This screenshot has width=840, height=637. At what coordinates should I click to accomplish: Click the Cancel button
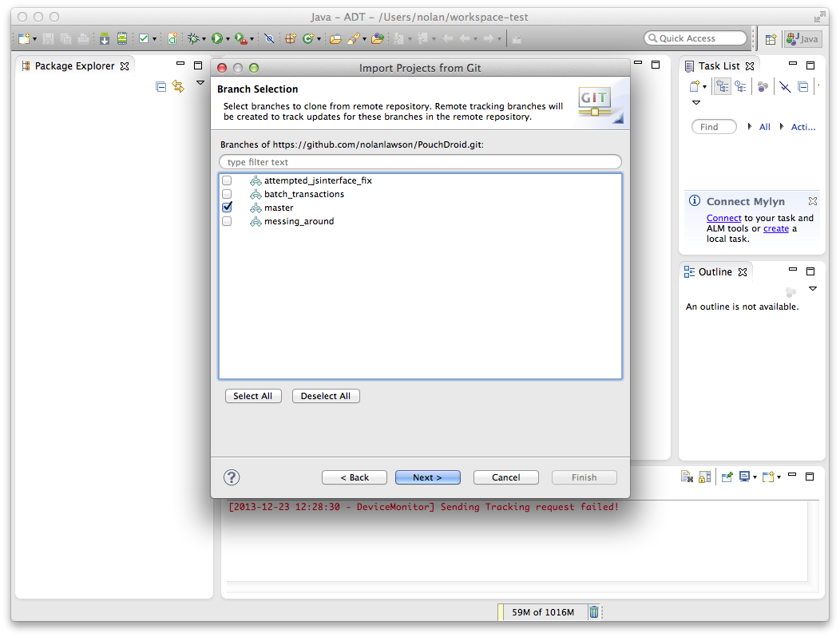pos(505,477)
